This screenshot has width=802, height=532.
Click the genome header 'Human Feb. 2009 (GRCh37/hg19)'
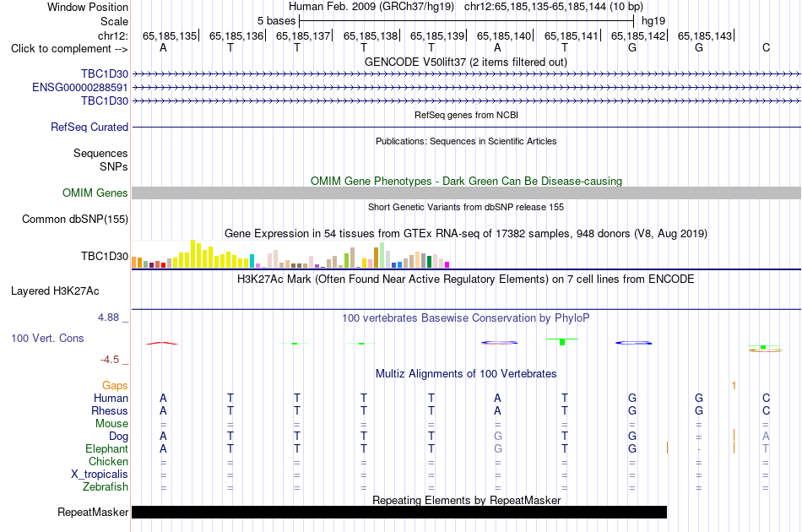(371, 7)
